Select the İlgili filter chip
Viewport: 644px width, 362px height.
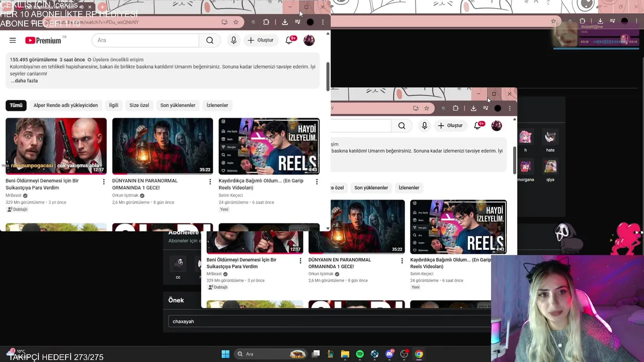coord(114,105)
